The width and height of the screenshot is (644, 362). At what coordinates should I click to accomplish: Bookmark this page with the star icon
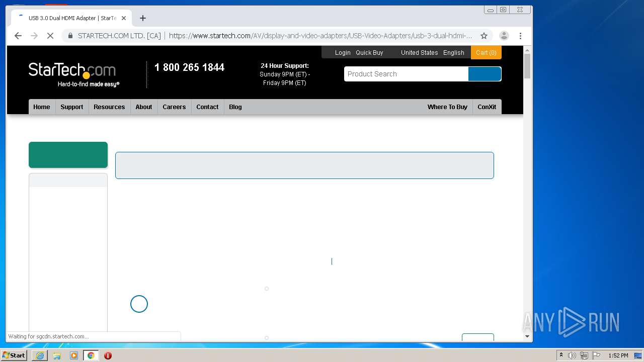tap(484, 36)
